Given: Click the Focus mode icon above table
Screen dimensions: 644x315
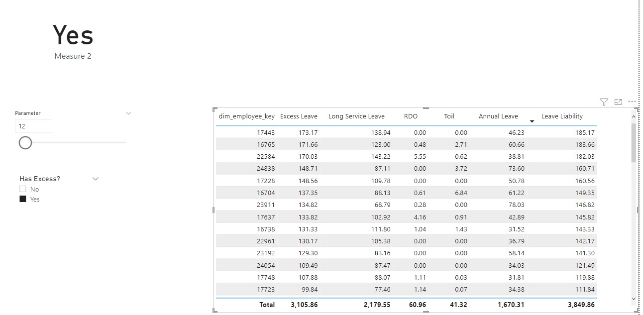Looking at the screenshot, I should [x=618, y=102].
